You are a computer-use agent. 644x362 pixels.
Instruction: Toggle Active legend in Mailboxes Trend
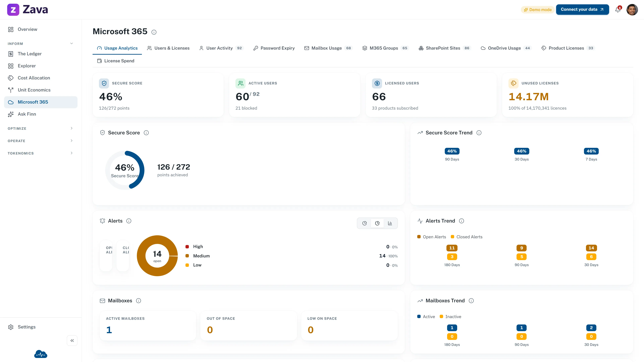coord(426,317)
